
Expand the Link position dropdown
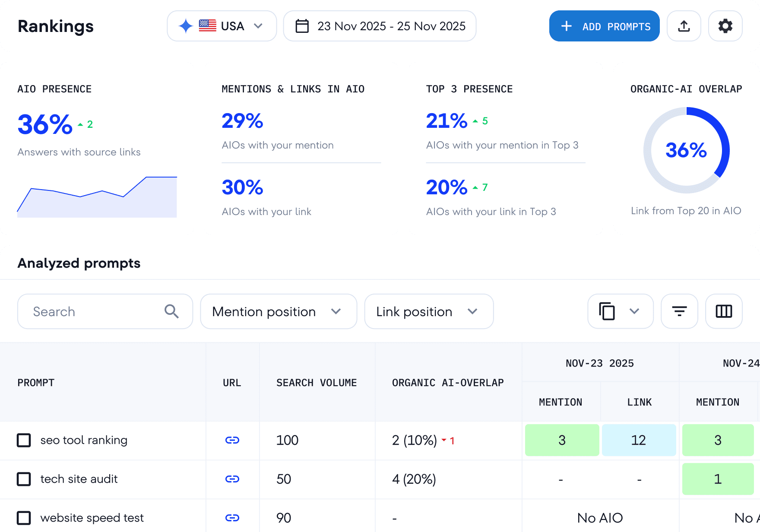pos(428,311)
